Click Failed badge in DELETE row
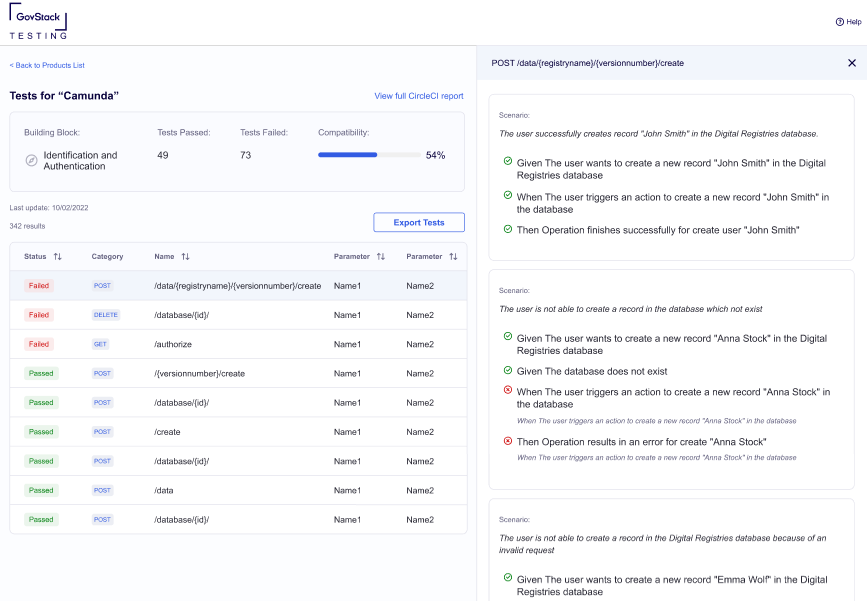Screen dimensions: 867x601 tap(39, 315)
